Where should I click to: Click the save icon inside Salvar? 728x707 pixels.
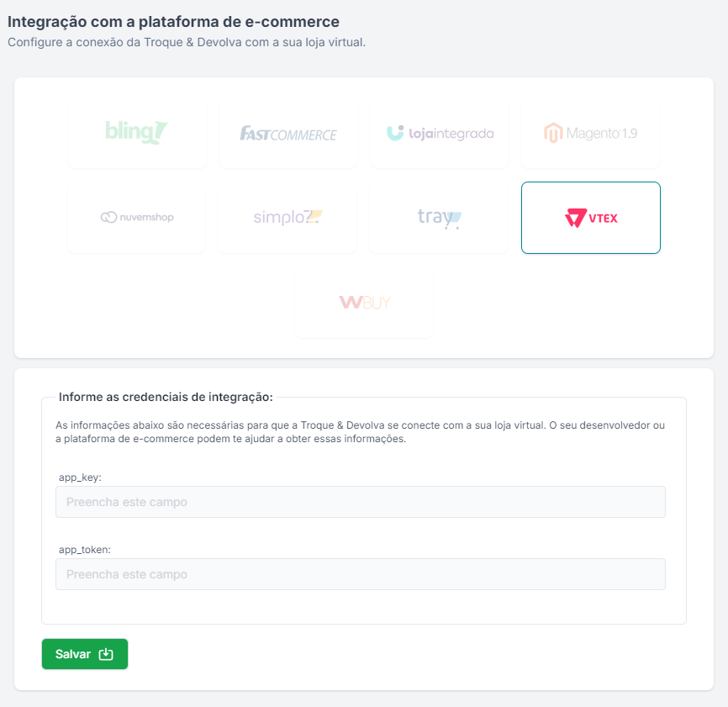pyautogui.click(x=106, y=654)
